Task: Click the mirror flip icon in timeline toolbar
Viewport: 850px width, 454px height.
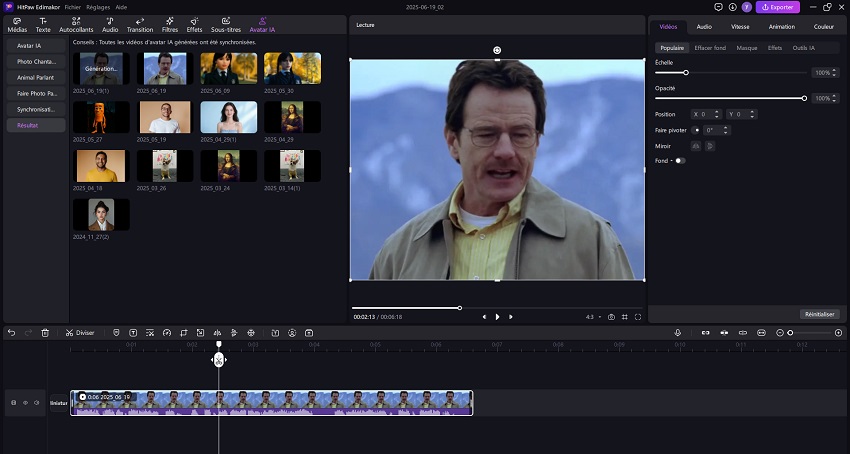Action: pos(217,332)
